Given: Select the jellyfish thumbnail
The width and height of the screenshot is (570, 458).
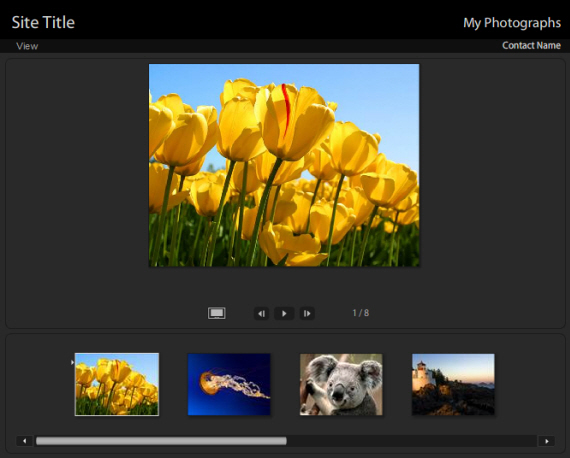Looking at the screenshot, I should (229, 384).
